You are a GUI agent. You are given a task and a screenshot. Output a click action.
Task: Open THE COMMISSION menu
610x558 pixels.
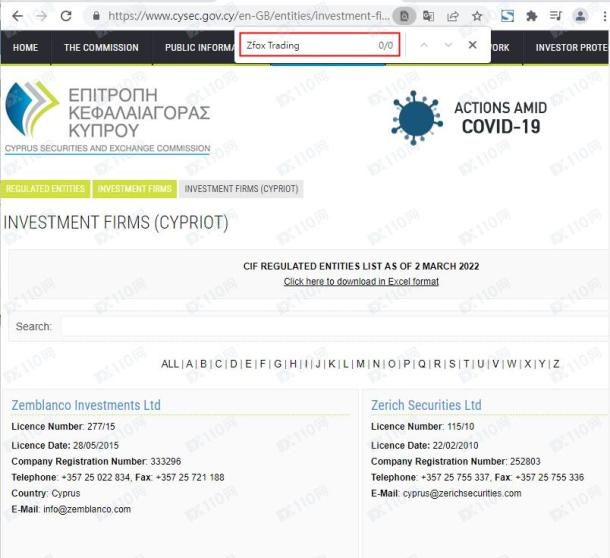tap(101, 47)
